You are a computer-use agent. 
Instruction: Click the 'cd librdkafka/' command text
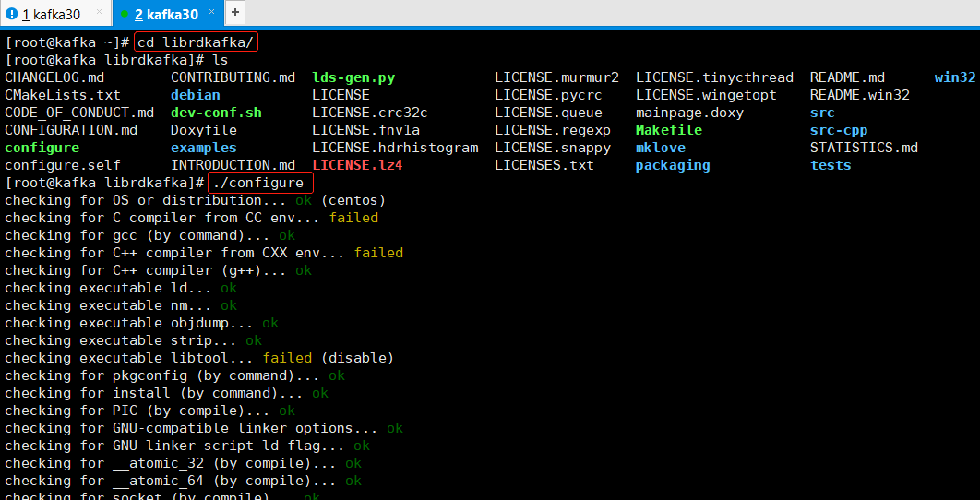point(196,42)
